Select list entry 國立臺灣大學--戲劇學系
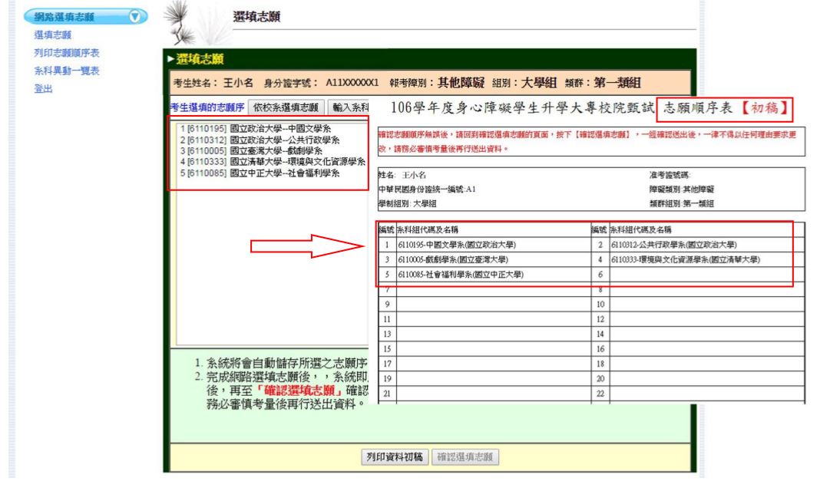 point(251,150)
